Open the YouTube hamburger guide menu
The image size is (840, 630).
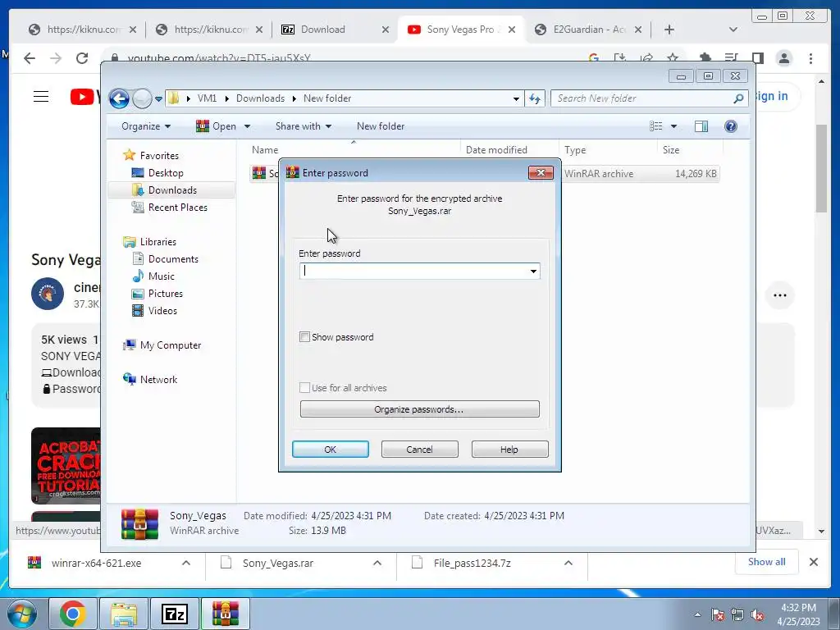click(x=41, y=97)
